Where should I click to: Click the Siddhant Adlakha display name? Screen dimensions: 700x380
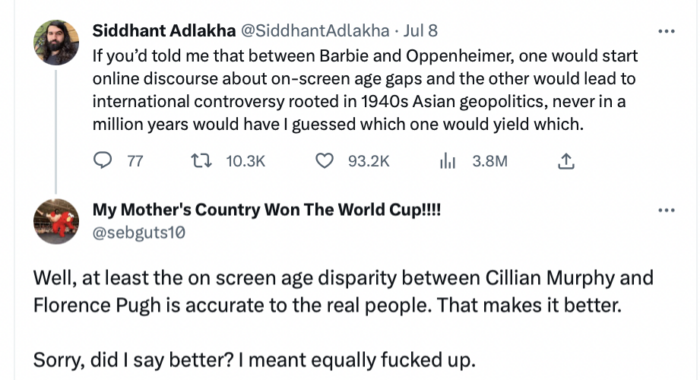click(164, 31)
